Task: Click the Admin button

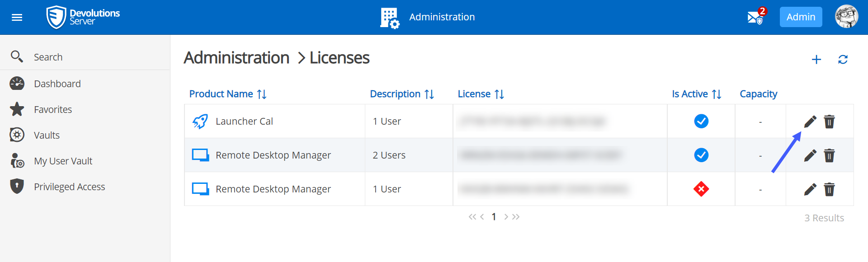Action: tap(801, 17)
